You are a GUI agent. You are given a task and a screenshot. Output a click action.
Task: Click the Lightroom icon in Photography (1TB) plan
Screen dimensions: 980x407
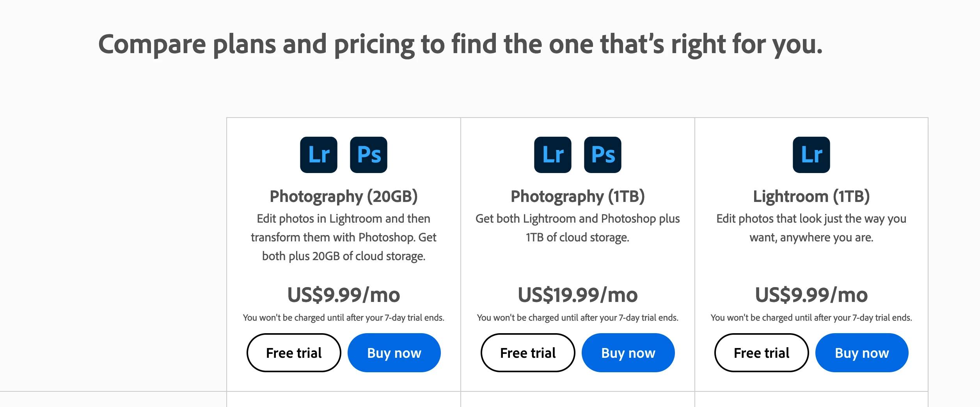point(553,155)
